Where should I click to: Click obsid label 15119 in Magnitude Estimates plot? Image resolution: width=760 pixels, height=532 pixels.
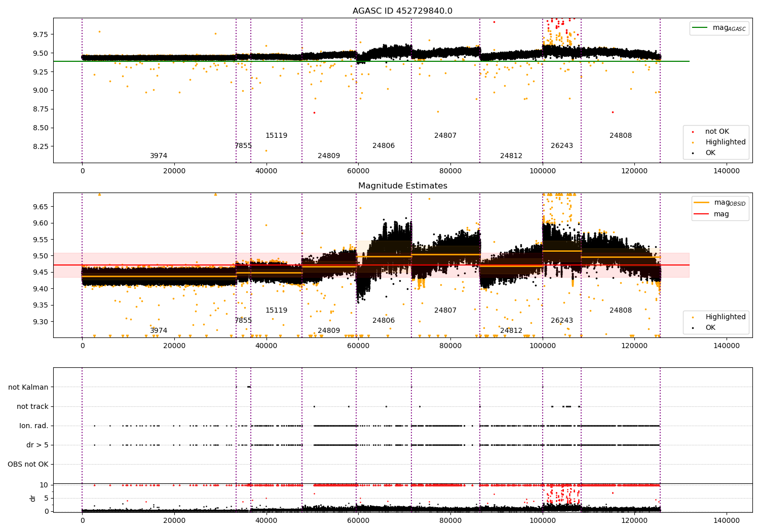(277, 311)
